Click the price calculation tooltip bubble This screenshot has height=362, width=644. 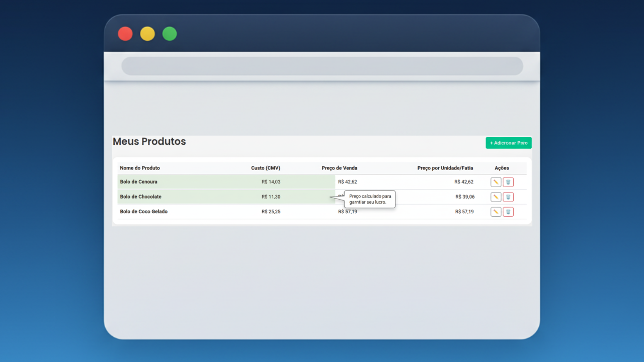[x=370, y=199]
